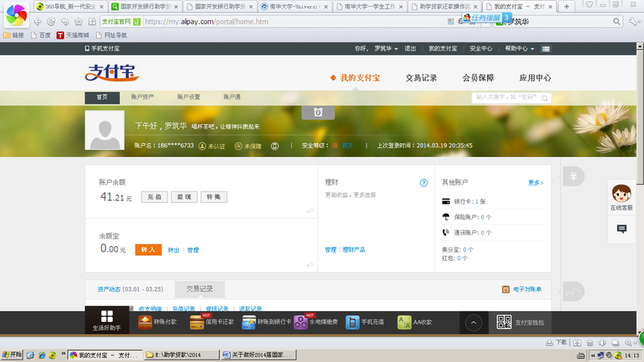Open the AA收款 icon
This screenshot has width=644, height=362.
[404, 323]
